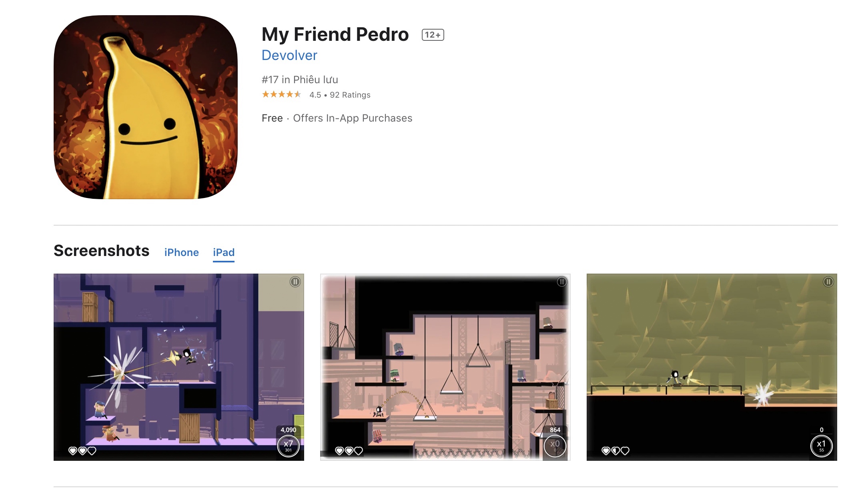Click the pause icon in second screenshot
This screenshot has width=868, height=488.
tap(562, 282)
